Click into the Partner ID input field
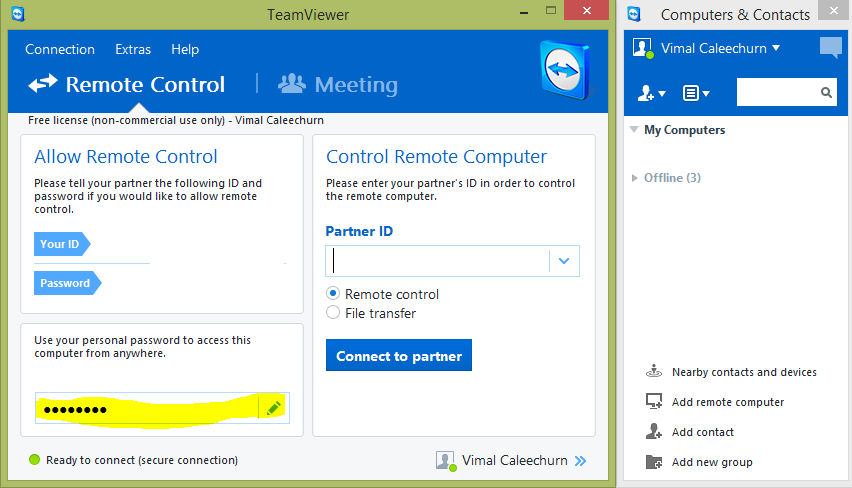 437,261
